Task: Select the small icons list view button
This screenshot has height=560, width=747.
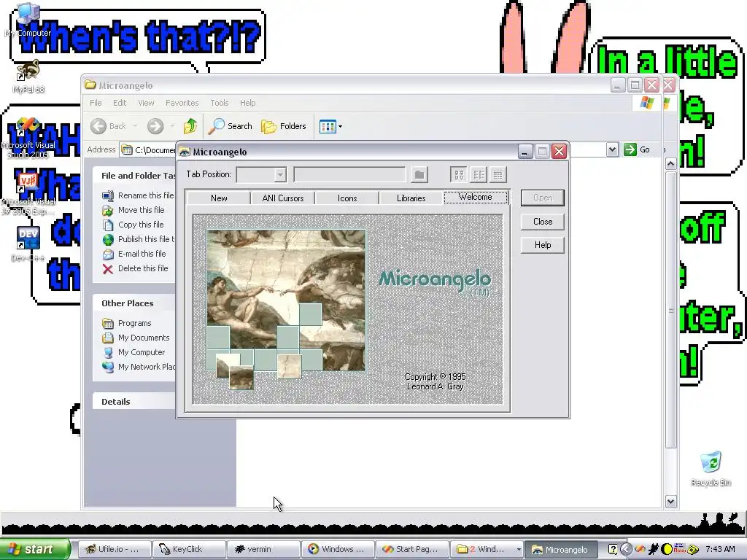Action: (479, 175)
